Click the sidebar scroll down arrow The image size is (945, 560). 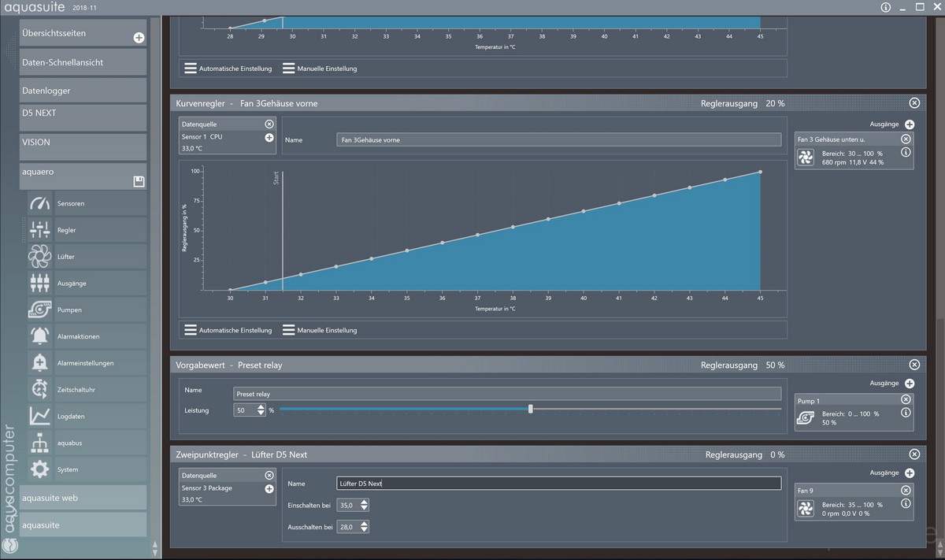[154, 552]
